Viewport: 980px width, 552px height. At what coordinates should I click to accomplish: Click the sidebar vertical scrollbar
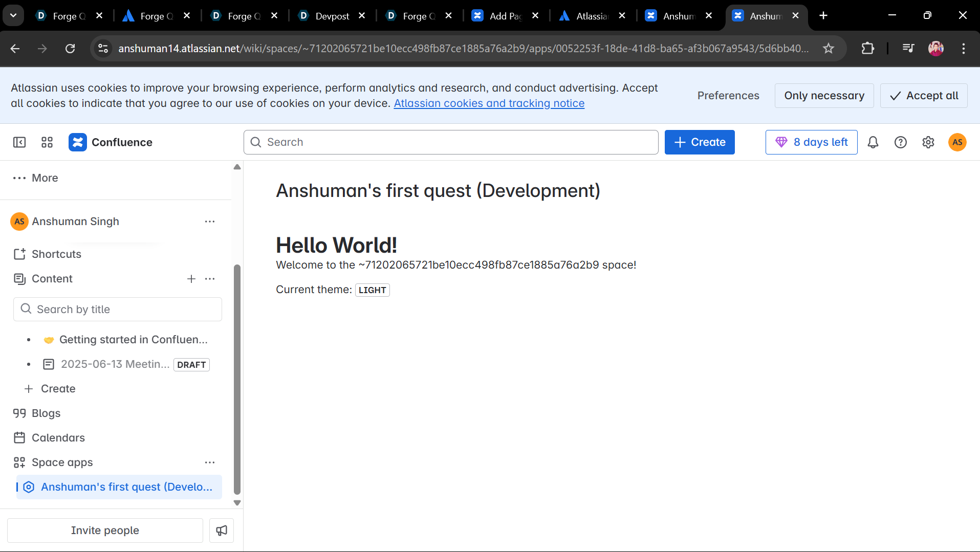[237, 380]
